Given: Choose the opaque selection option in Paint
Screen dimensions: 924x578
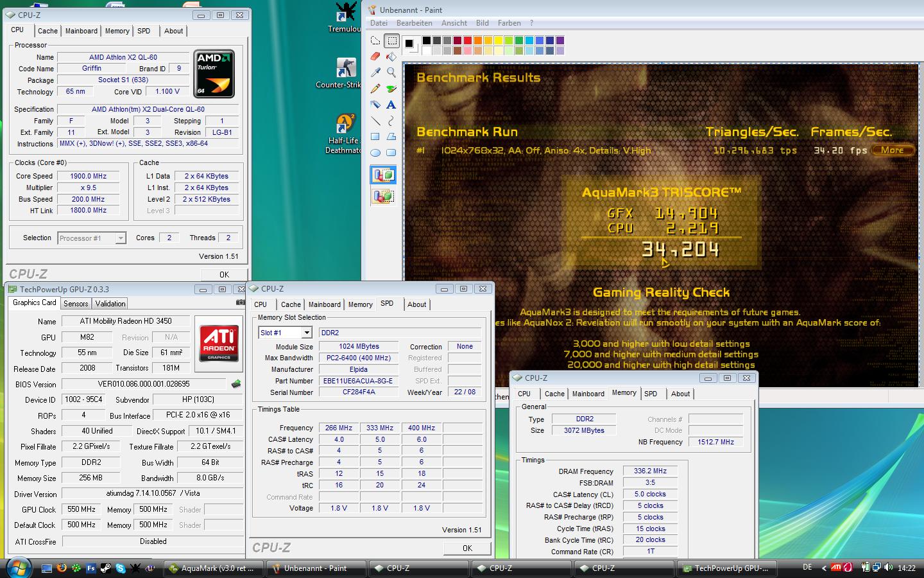Looking at the screenshot, I should [383, 175].
